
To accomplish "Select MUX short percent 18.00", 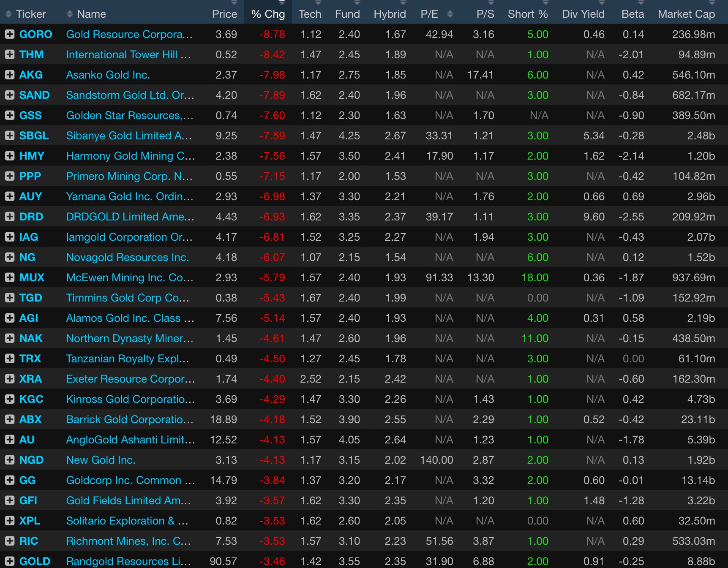I will [x=535, y=277].
